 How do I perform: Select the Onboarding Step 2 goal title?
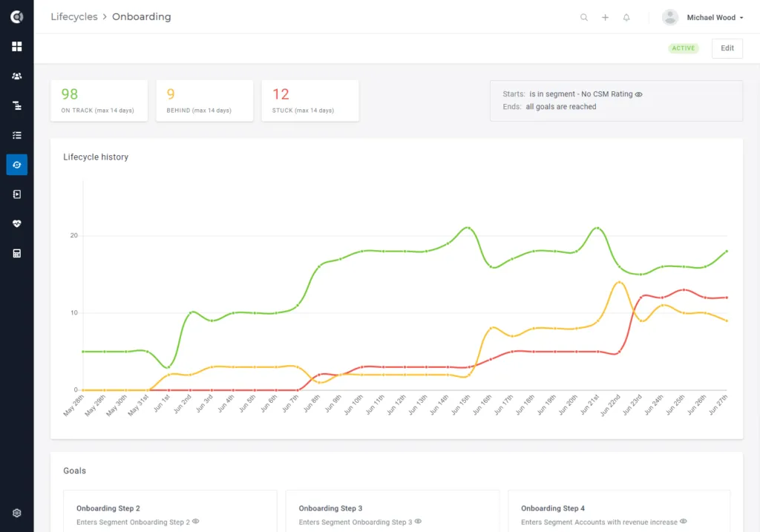coord(108,508)
